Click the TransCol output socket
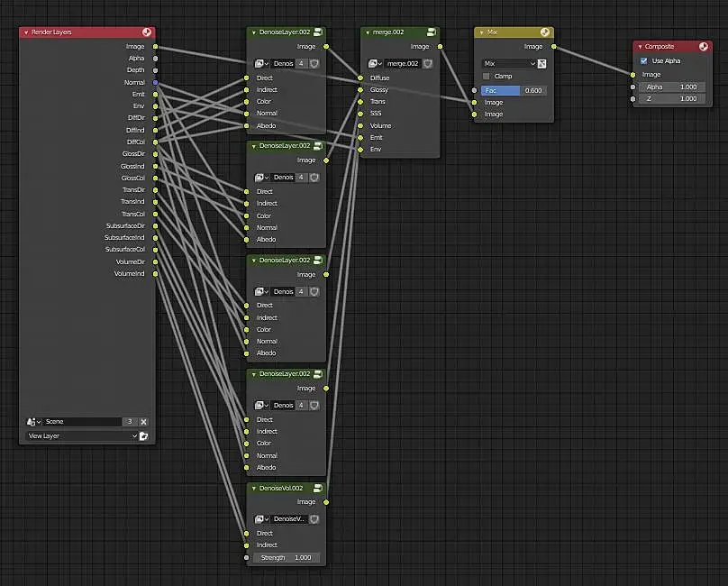This screenshot has width=728, height=586. (156, 214)
